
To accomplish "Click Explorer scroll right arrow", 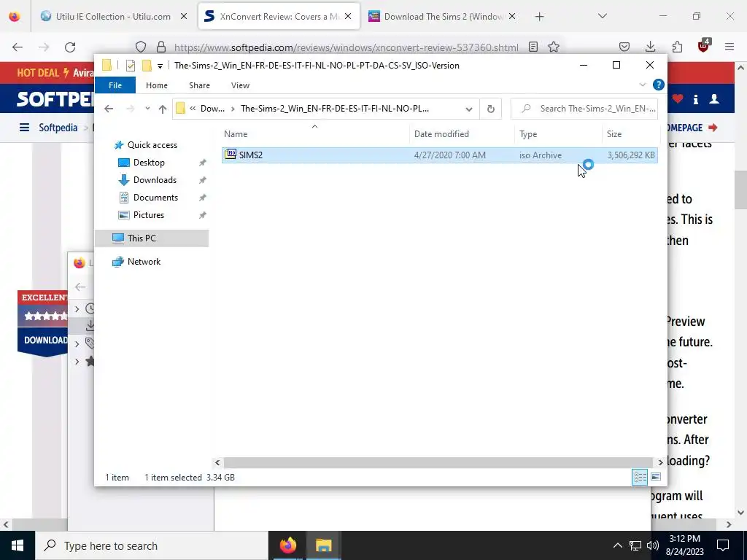I will pos(660,462).
